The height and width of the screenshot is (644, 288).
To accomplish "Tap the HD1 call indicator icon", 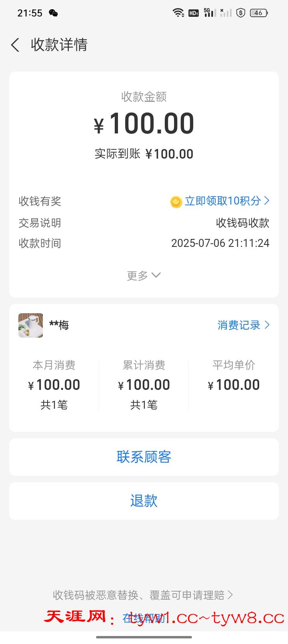I will [194, 13].
